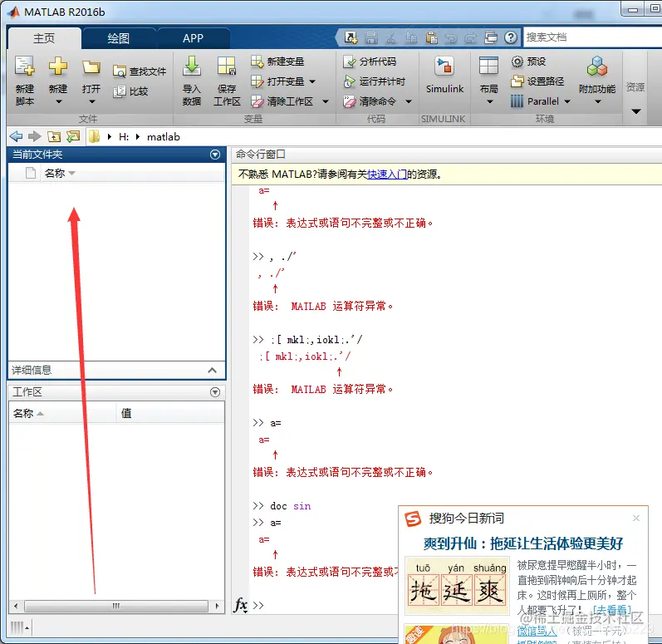Click the up one folder icon
The image size is (662, 644).
54,136
